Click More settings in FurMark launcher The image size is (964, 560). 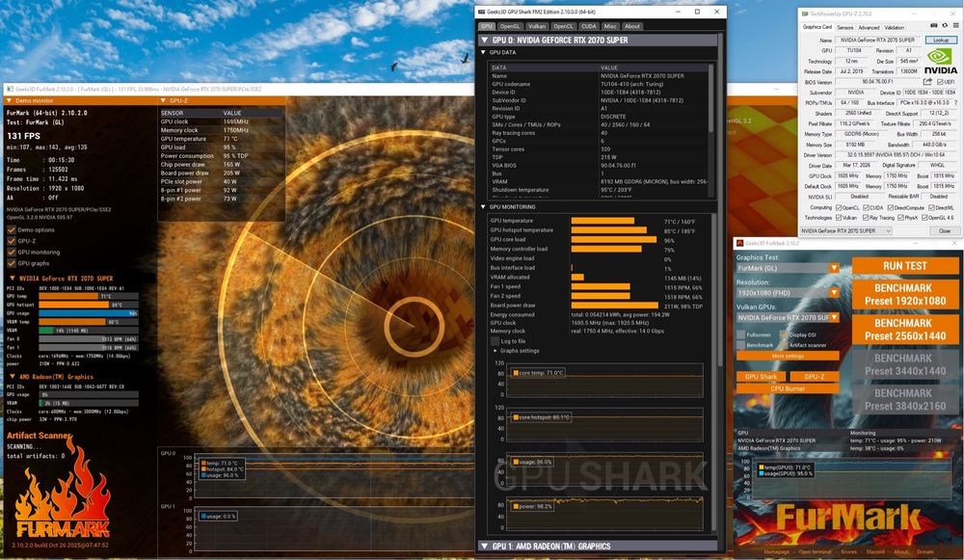coord(788,356)
